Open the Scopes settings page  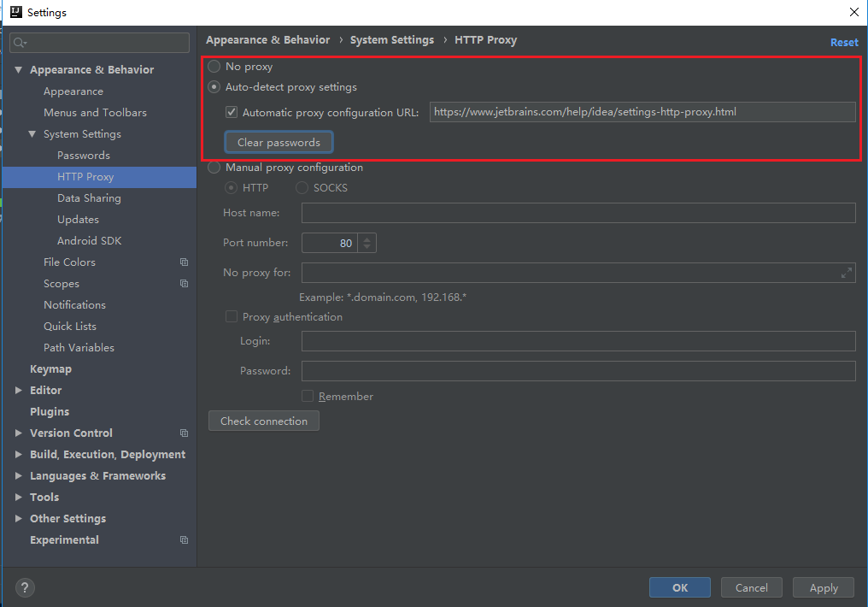click(x=62, y=284)
